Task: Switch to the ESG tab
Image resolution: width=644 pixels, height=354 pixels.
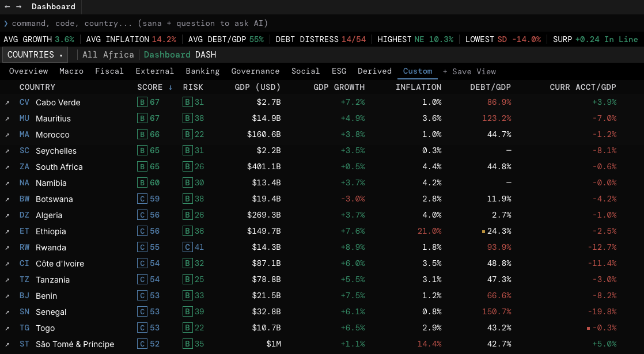Action: [x=339, y=71]
